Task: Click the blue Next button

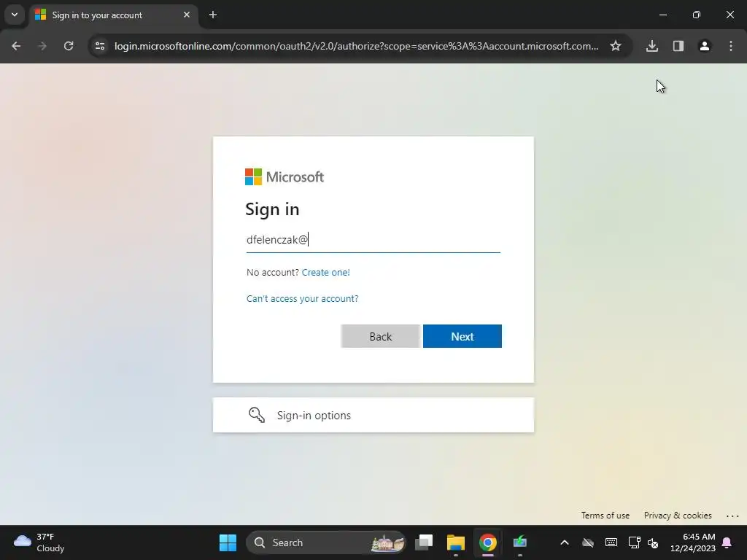Action: click(462, 336)
